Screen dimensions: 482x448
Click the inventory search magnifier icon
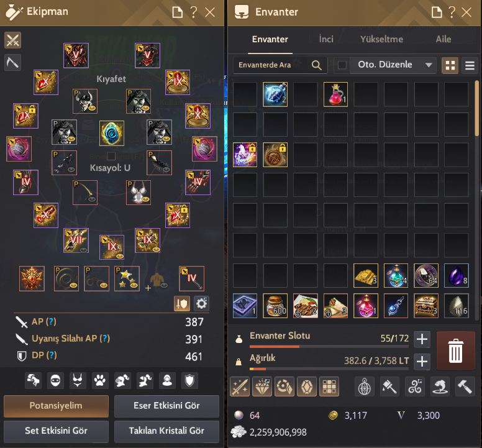316,65
